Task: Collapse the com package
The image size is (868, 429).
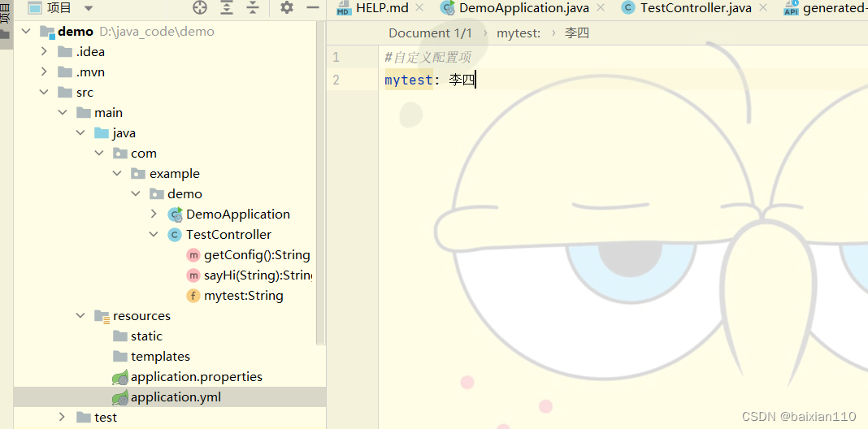Action: [x=99, y=154]
